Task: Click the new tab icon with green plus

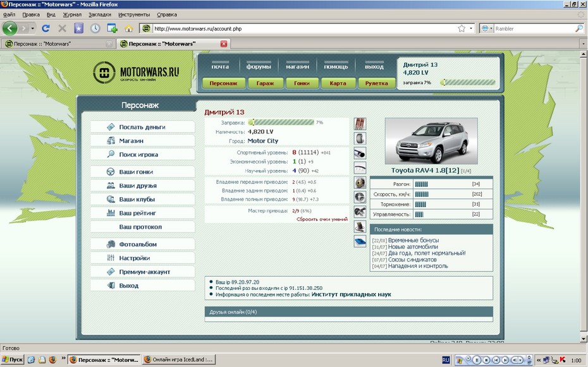Action: click(112, 28)
